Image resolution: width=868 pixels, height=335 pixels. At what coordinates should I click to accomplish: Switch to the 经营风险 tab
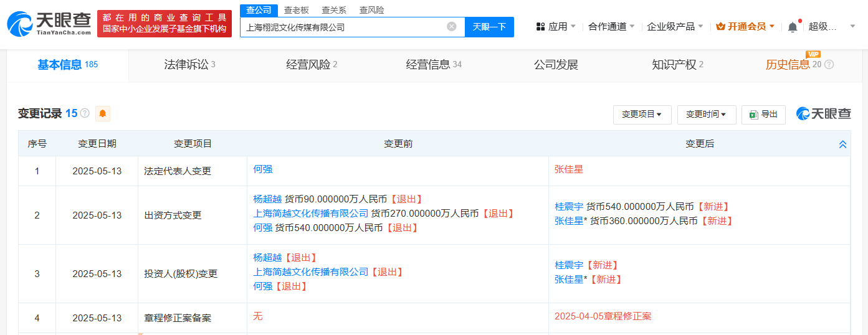click(x=312, y=65)
